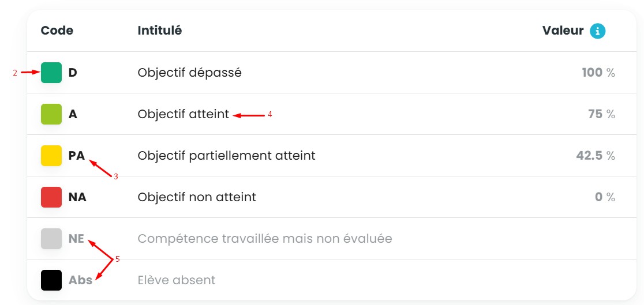The image size is (644, 305).
Task: Edit the 100 % value field
Action: point(598,73)
